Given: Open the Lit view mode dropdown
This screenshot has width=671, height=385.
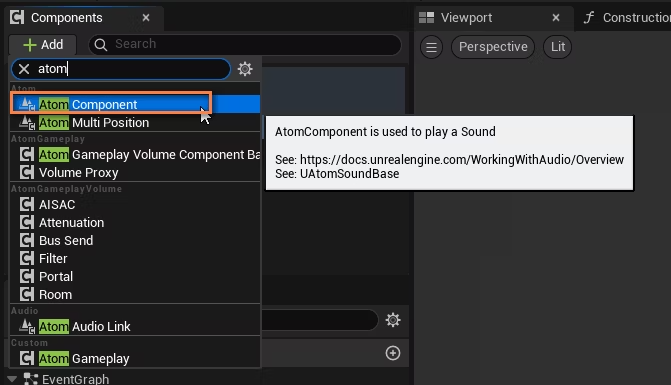Looking at the screenshot, I should [558, 47].
